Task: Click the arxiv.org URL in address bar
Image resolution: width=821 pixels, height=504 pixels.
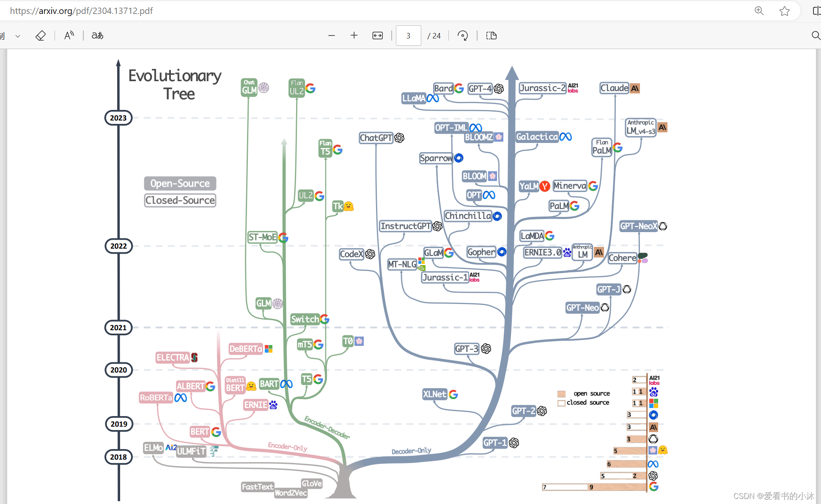Action: (x=81, y=11)
